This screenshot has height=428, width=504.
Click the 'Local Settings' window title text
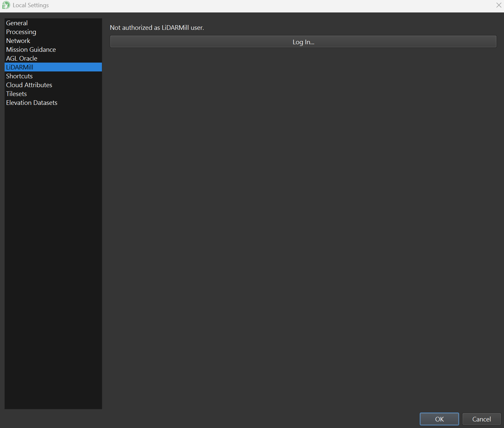pos(31,5)
